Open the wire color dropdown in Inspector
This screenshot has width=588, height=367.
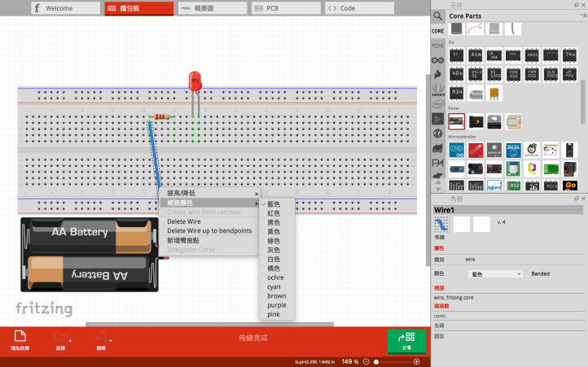[494, 274]
